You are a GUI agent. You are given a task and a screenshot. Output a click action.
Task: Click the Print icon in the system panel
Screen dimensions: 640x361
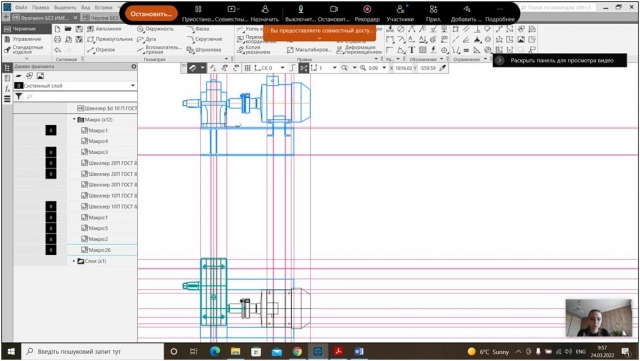pos(58,39)
